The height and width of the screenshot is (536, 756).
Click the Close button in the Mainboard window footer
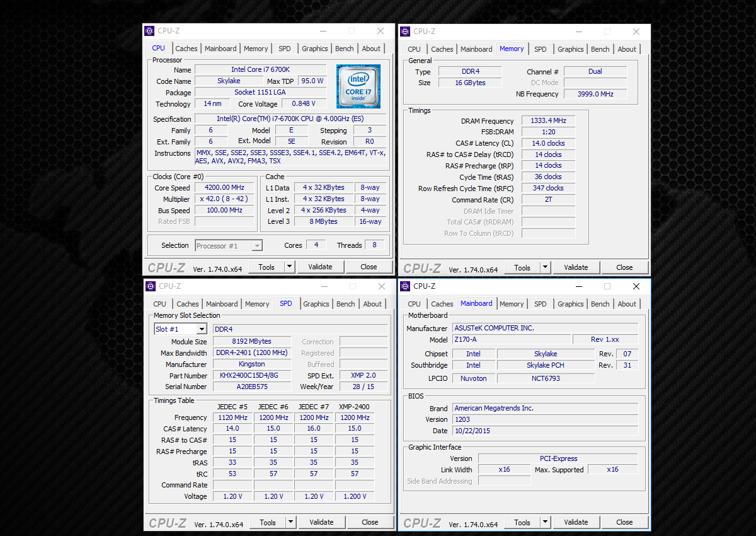[624, 522]
